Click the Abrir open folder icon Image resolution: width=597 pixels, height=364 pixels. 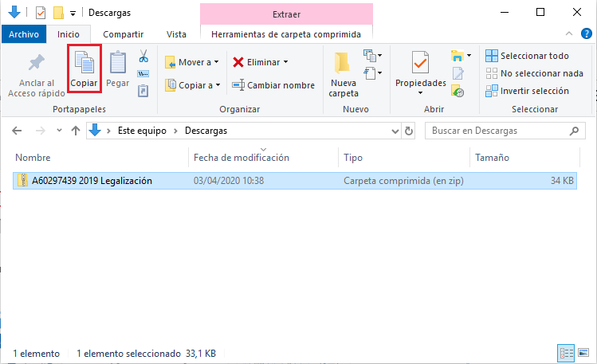click(458, 56)
